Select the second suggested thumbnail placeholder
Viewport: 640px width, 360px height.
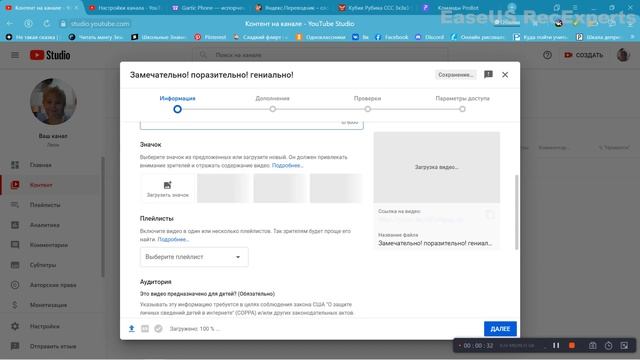[280, 188]
